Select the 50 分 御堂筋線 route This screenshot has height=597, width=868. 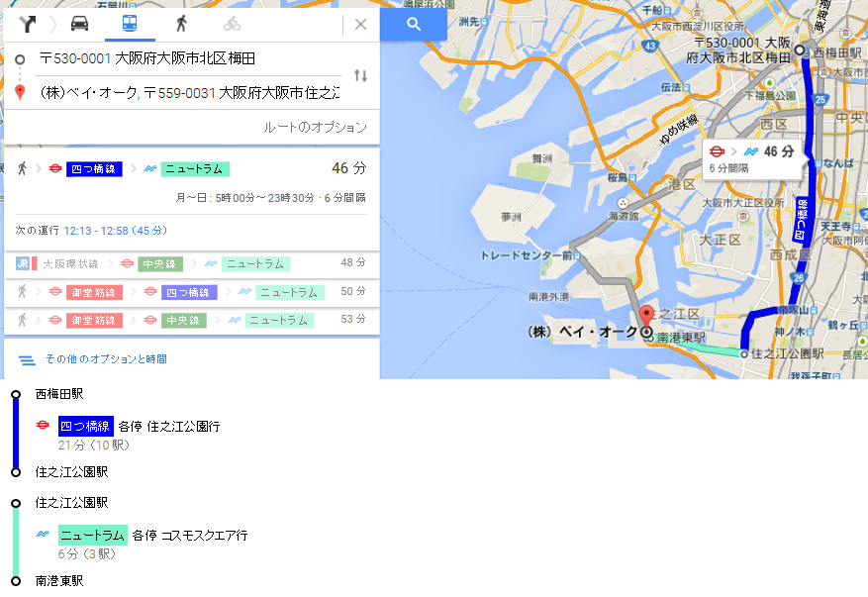[x=192, y=291]
